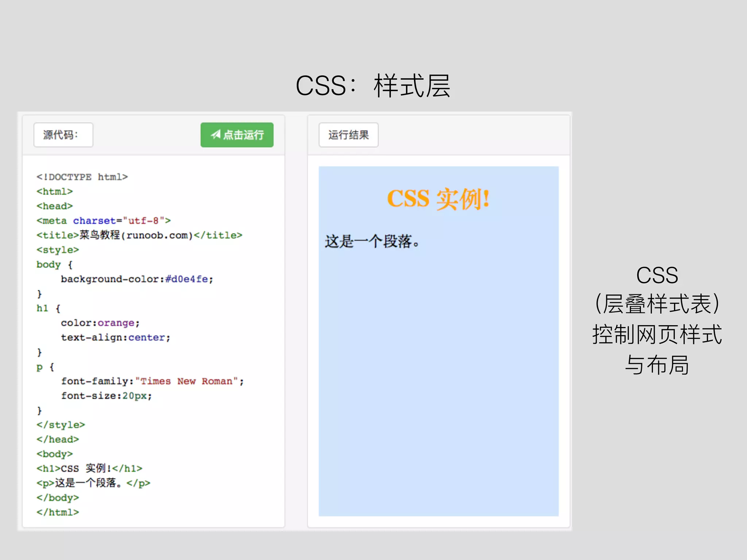Click the 控制网页样式 text on the right
The height and width of the screenshot is (560, 747).
click(657, 335)
